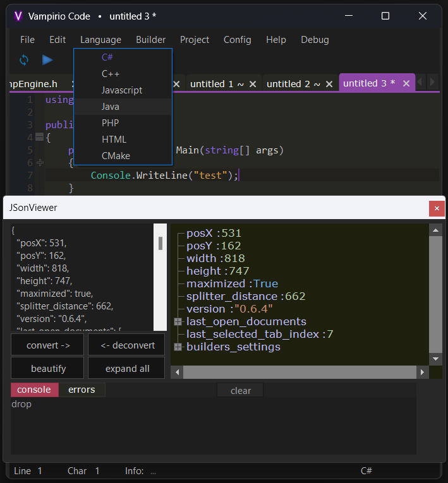Click the Vampirio Code logo icon
Image resolution: width=448 pixels, height=483 pixels.
[18, 16]
